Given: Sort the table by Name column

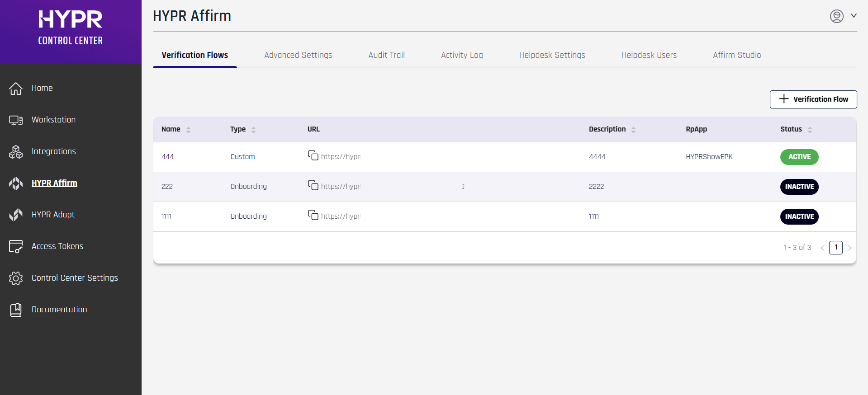Looking at the screenshot, I should pos(188,130).
